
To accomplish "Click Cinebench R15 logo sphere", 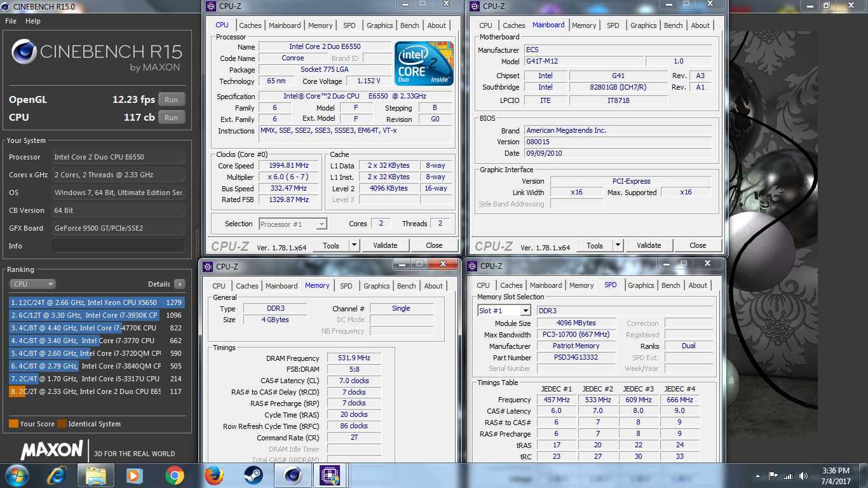I will [24, 52].
